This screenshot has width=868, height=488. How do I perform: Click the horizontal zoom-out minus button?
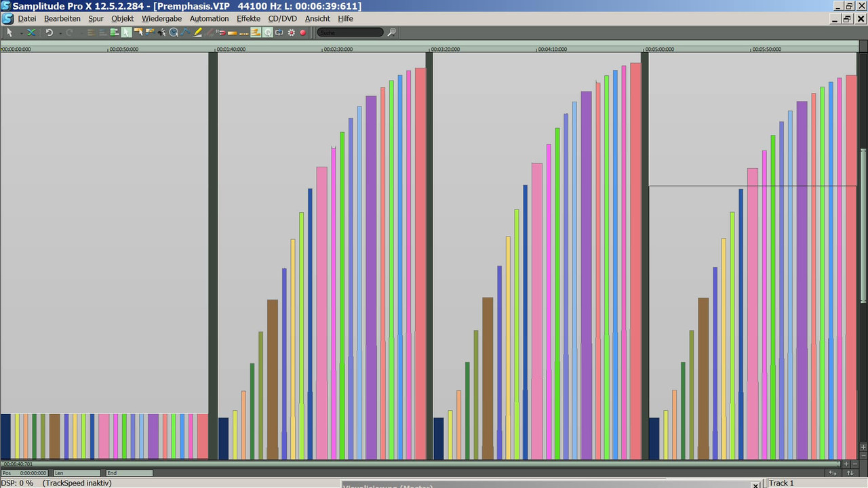click(x=855, y=464)
